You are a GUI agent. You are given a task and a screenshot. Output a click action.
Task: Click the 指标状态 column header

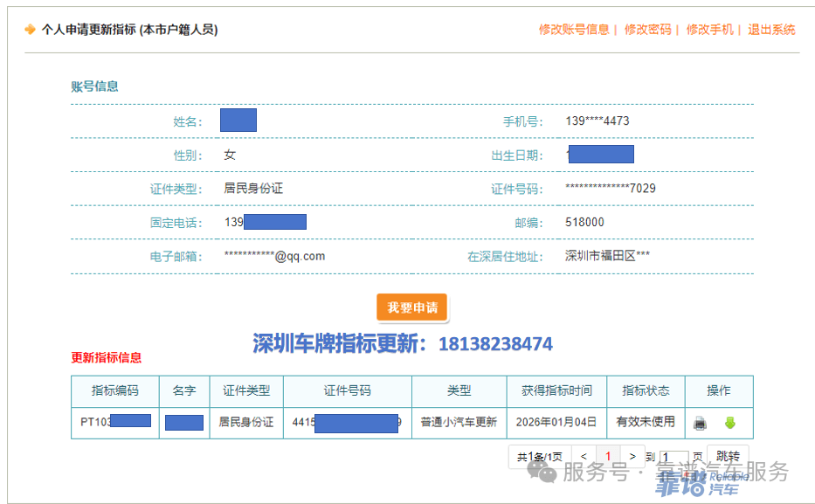pos(646,390)
